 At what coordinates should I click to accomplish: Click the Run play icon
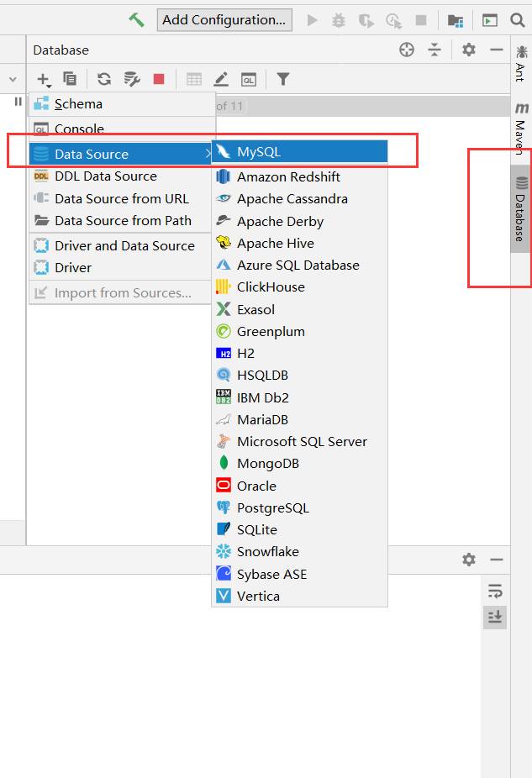312,20
